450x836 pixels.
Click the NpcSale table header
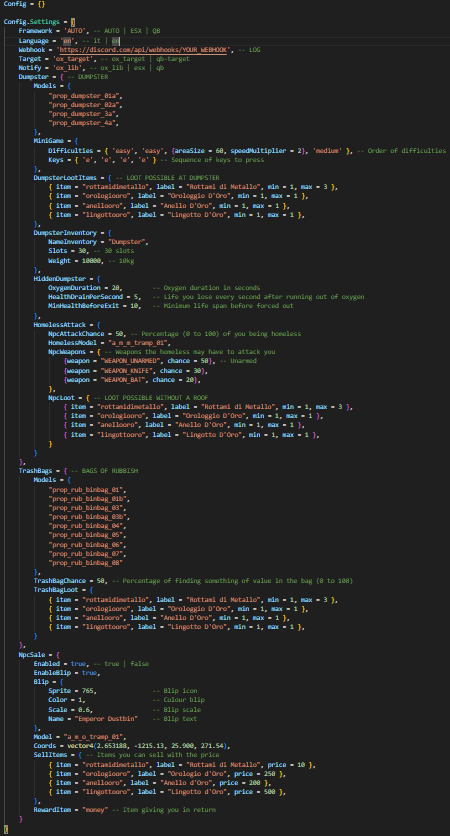pos(39,654)
